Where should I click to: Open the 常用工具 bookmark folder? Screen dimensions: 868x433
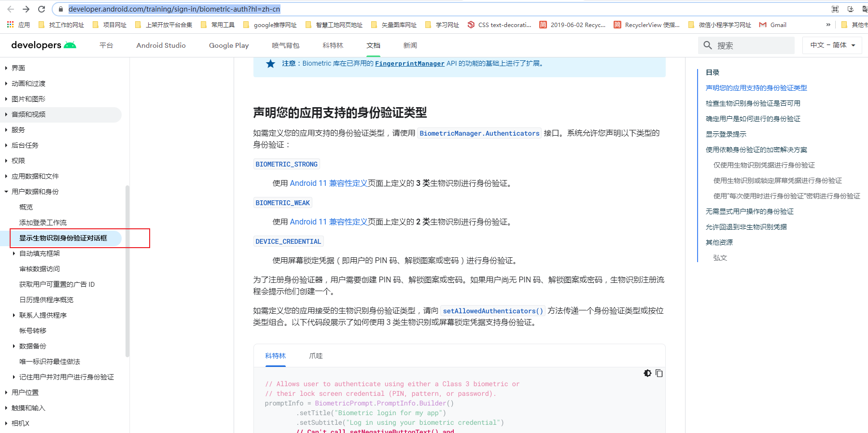(218, 25)
